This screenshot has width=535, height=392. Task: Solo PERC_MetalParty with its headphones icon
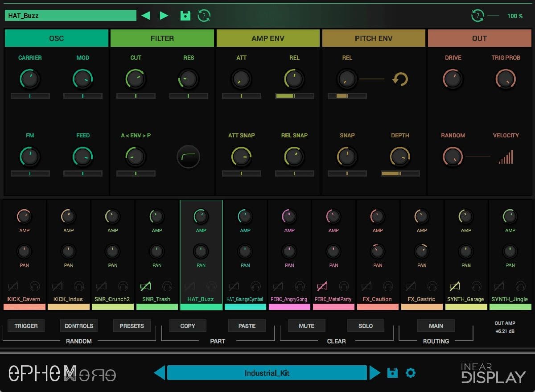[344, 286]
